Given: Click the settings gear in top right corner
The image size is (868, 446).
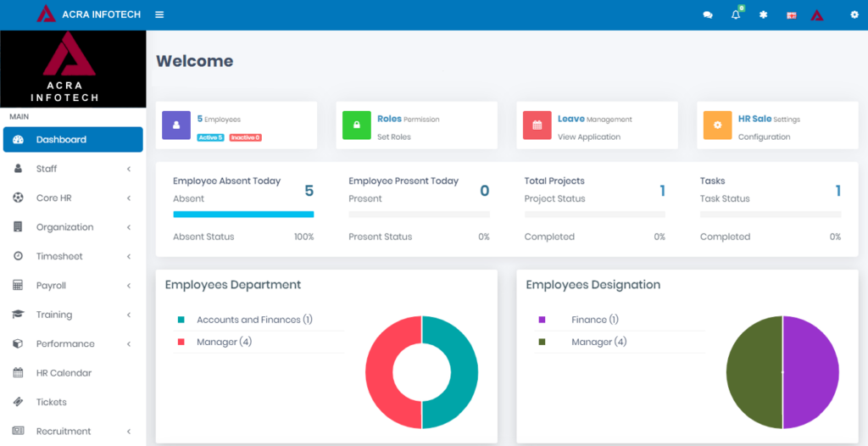Looking at the screenshot, I should pos(854,15).
